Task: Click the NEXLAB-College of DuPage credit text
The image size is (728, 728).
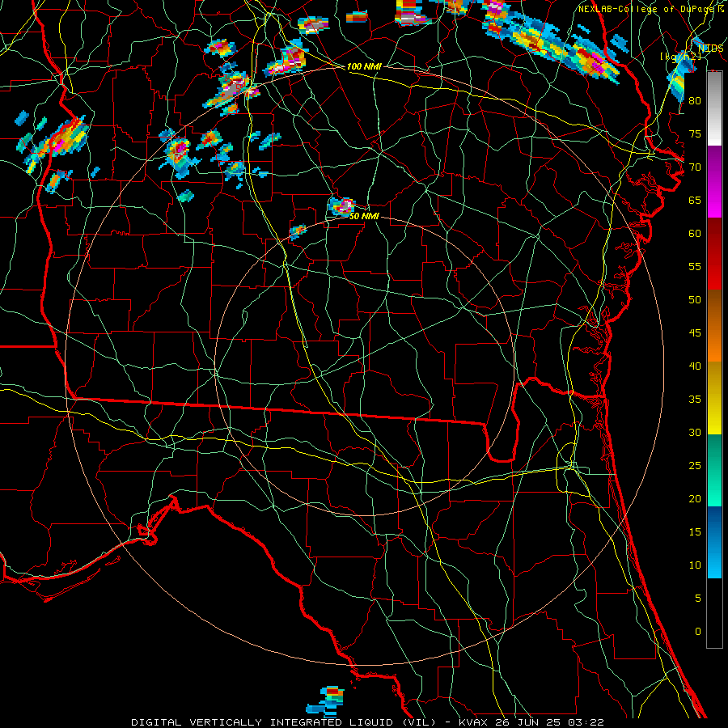Action: click(647, 9)
